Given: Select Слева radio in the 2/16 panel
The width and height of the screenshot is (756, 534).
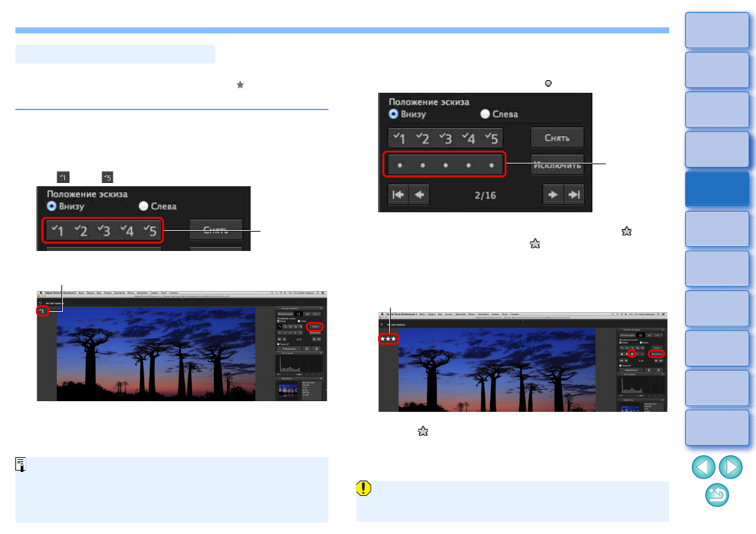Looking at the screenshot, I should point(485,114).
